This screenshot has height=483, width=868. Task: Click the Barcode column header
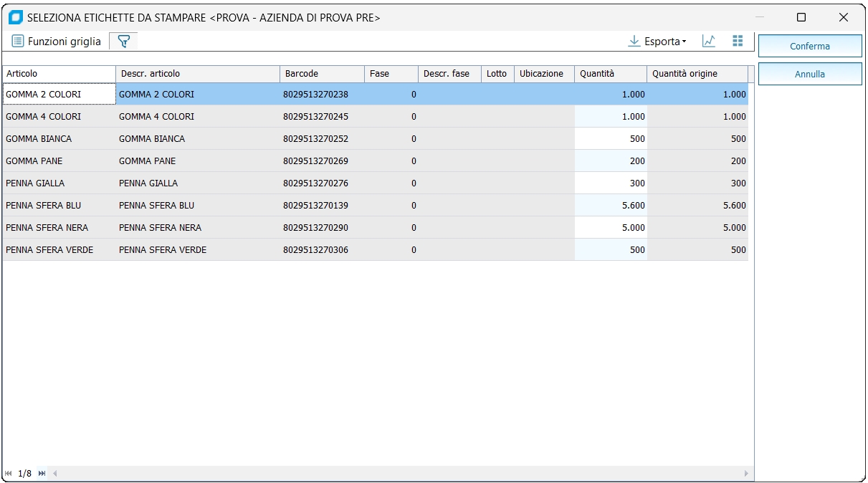(322, 74)
